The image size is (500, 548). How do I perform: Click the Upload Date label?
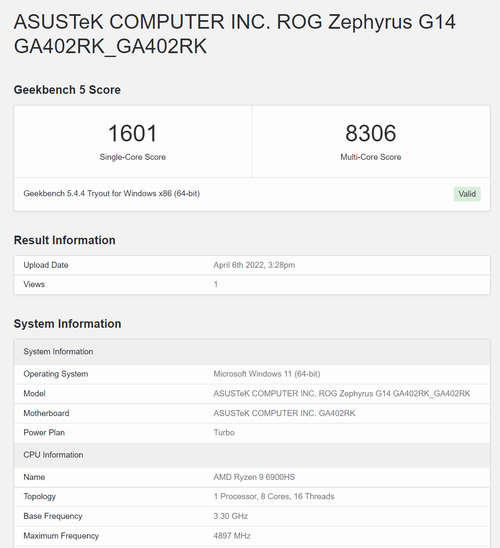[x=46, y=265]
